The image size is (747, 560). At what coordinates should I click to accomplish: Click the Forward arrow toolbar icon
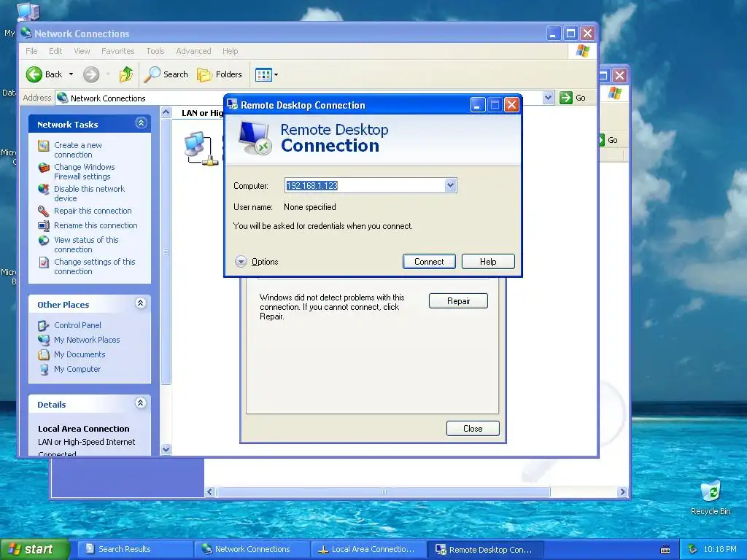click(91, 74)
